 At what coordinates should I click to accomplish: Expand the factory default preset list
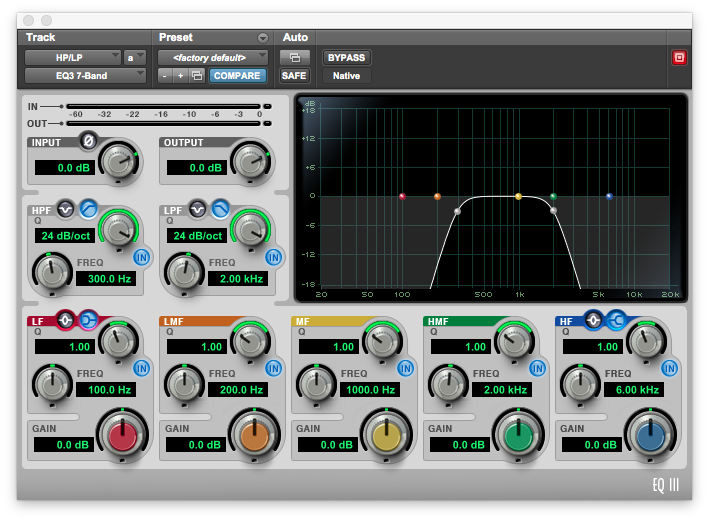[x=212, y=58]
